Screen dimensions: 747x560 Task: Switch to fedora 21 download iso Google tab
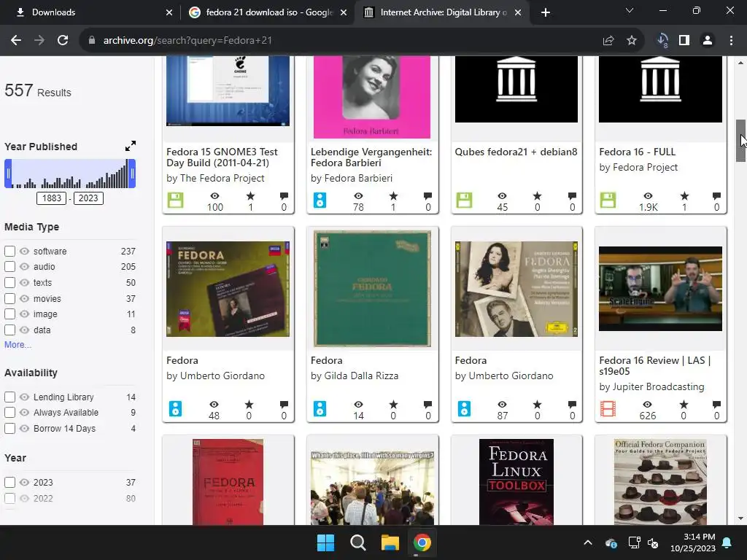point(267,12)
